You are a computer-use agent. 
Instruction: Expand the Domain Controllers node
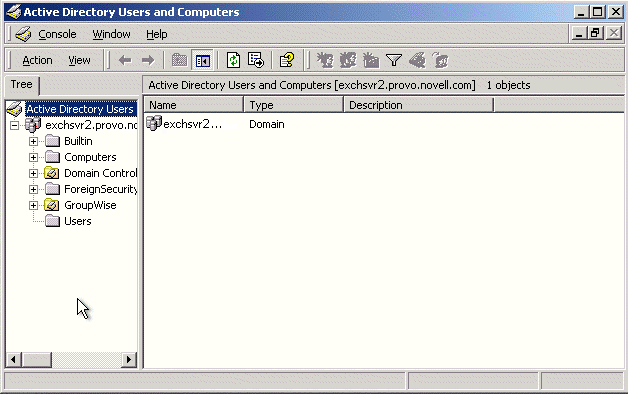[x=34, y=173]
